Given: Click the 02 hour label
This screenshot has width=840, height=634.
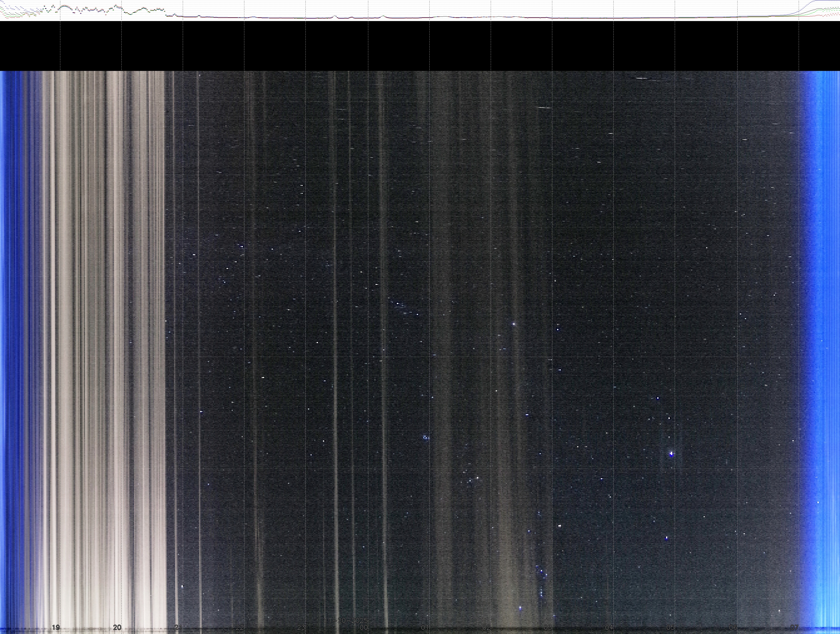Looking at the screenshot, I should (487, 628).
